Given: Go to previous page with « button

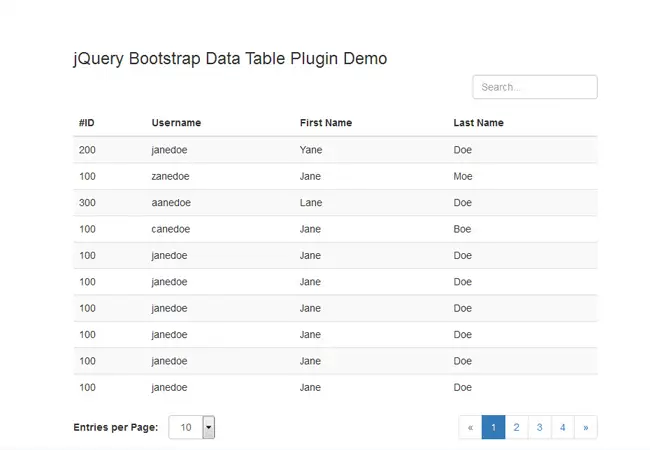Looking at the screenshot, I should pos(470,427).
